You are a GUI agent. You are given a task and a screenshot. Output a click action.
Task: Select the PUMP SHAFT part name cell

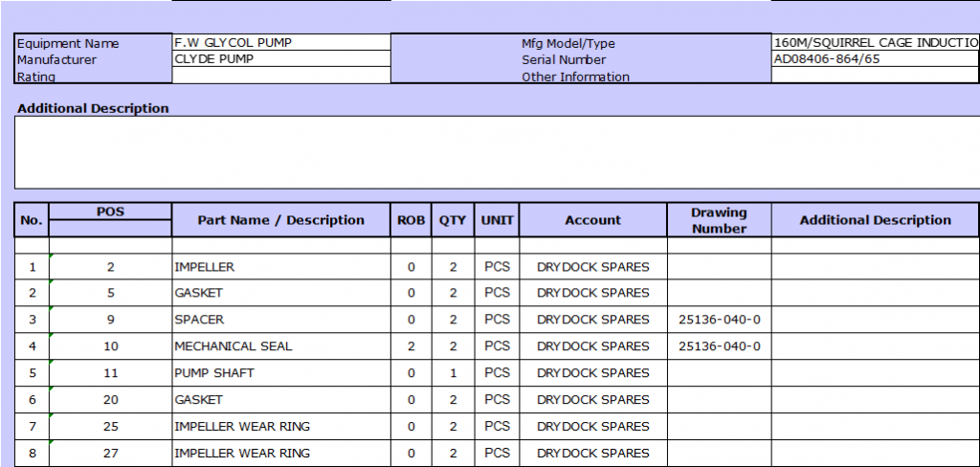coord(280,373)
